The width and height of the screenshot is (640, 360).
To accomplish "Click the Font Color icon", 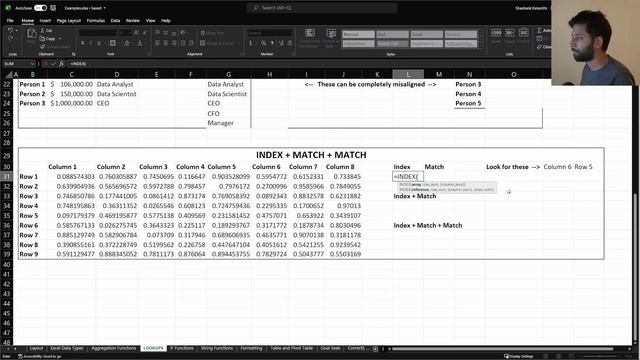I will point(140,43).
